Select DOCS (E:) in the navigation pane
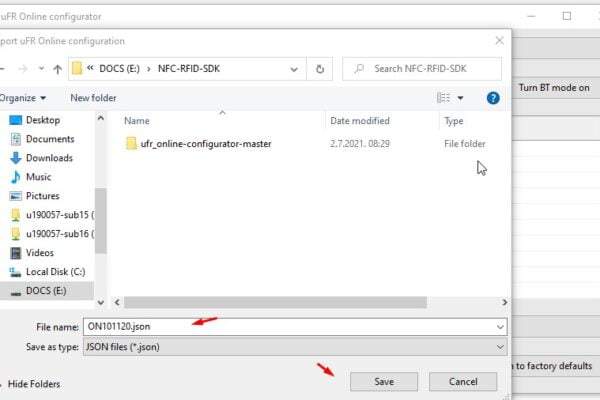600x400 pixels. pos(47,291)
